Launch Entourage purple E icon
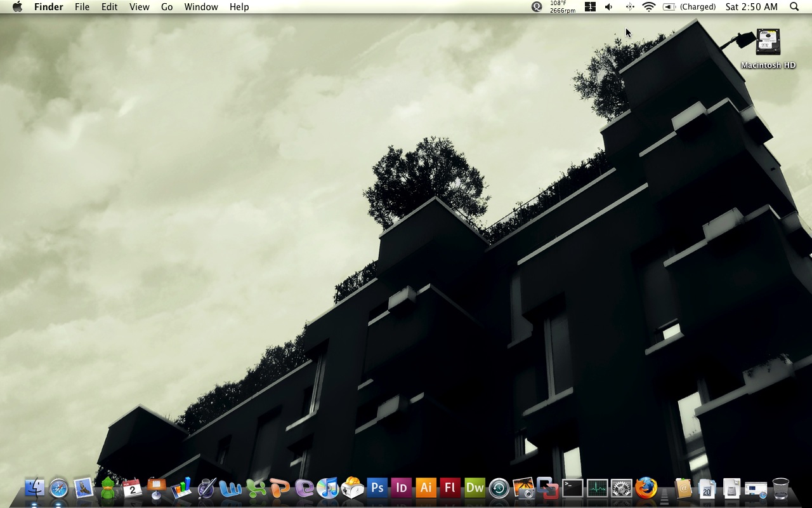Image resolution: width=812 pixels, height=508 pixels. [x=304, y=488]
